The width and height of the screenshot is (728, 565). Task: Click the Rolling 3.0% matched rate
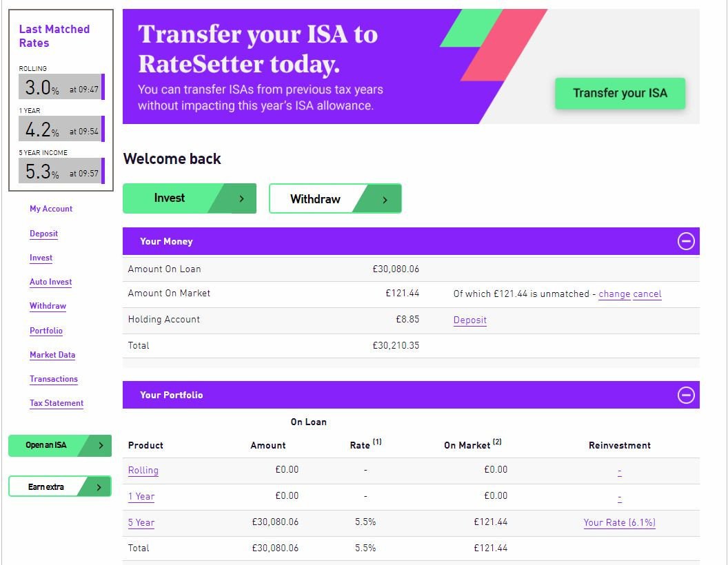61,87
